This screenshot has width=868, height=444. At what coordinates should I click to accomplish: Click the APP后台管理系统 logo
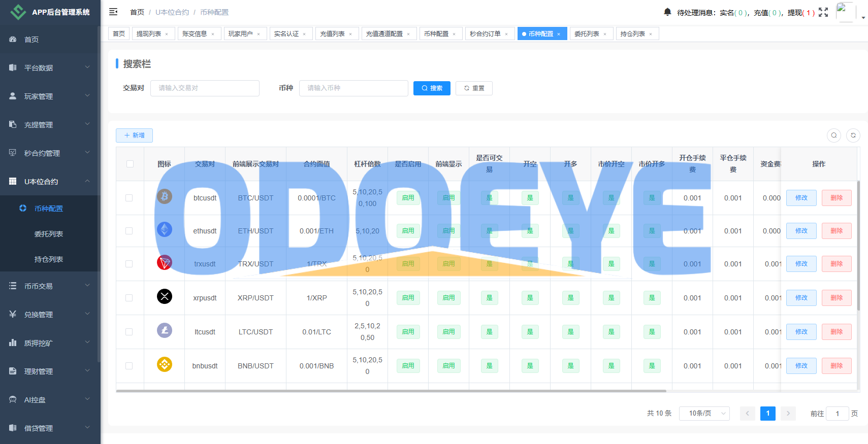18,12
